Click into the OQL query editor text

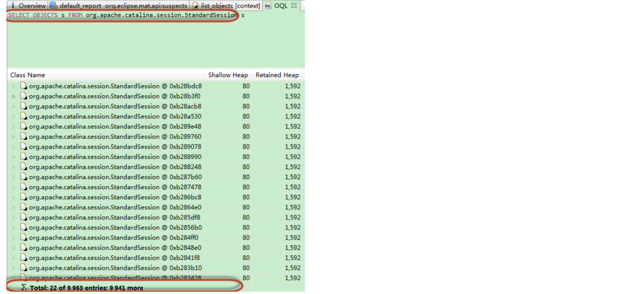click(x=126, y=15)
